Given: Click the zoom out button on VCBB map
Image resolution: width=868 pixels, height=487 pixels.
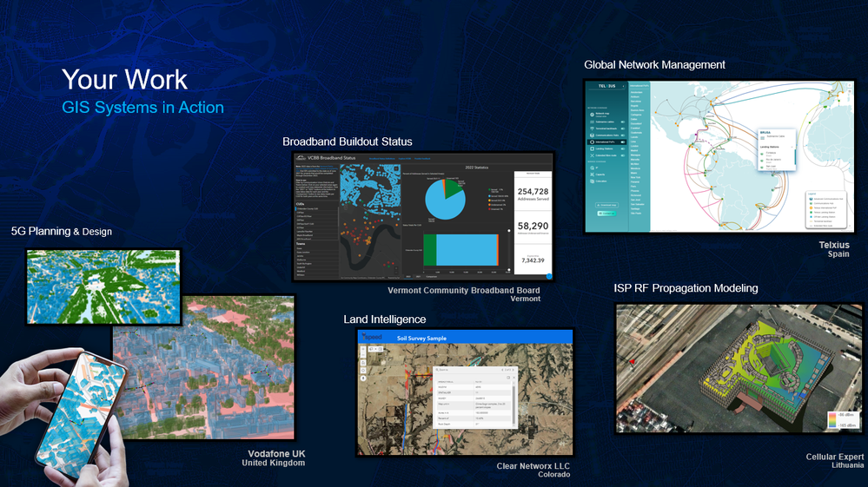Looking at the screenshot, I should tap(396, 273).
